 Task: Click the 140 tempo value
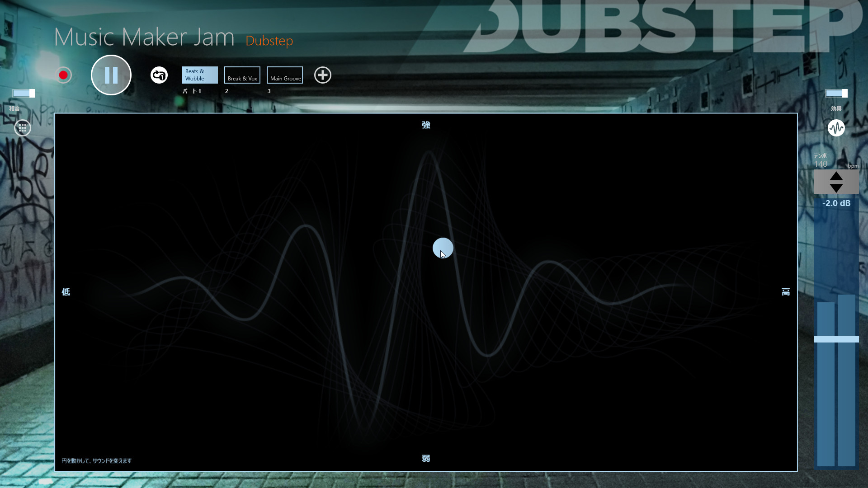click(821, 164)
